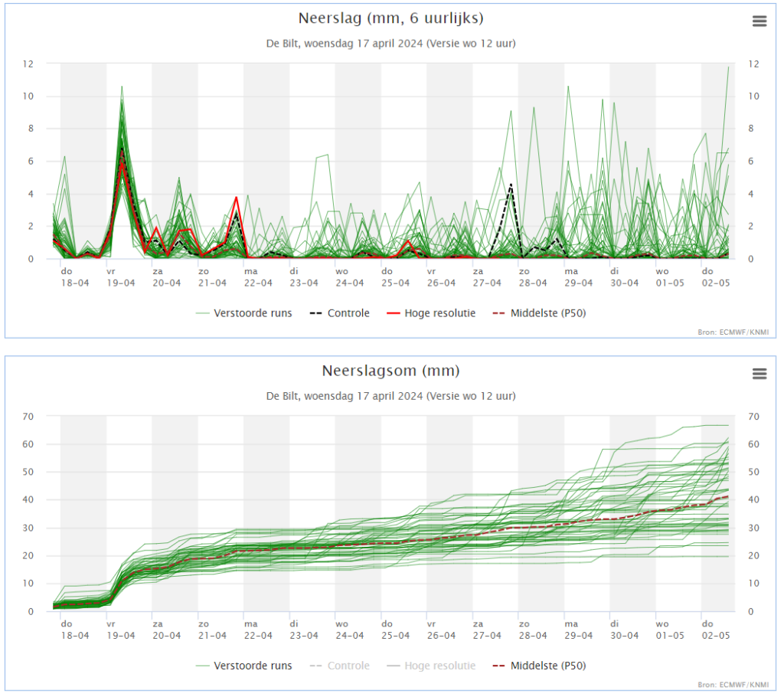Screen dimensions: 784x697
Task: Click the precipitation peak on vr 19-04
Action: click(122, 87)
